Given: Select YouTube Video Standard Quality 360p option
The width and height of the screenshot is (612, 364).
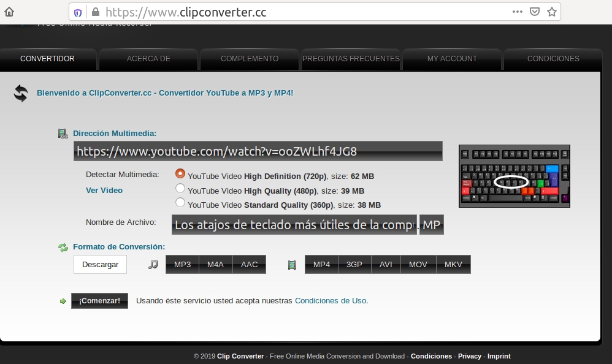Looking at the screenshot, I should pyautogui.click(x=180, y=203).
